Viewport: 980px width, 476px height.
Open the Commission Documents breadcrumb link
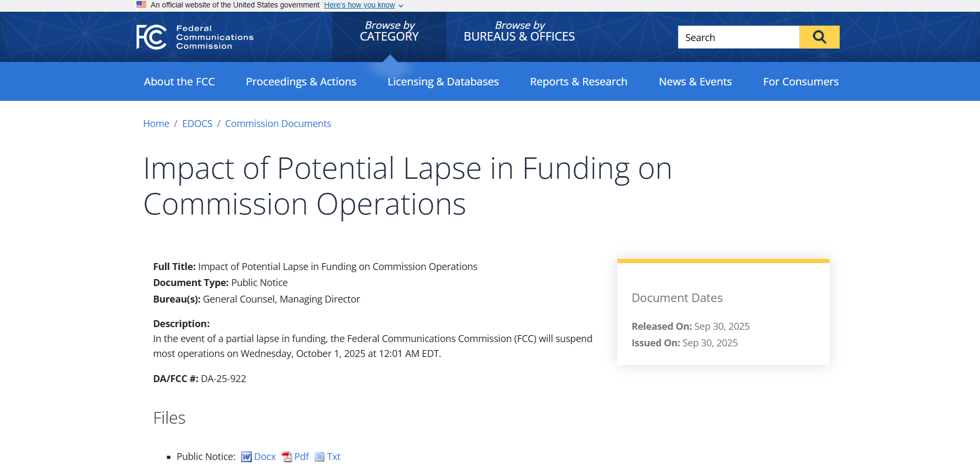[x=278, y=124]
